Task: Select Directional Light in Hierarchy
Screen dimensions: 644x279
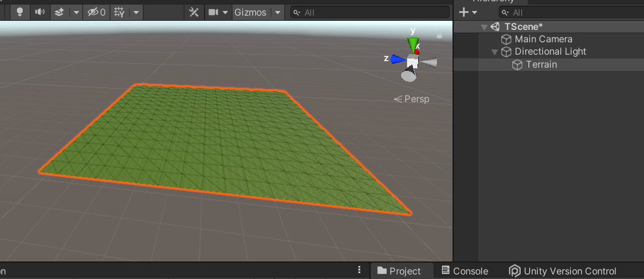Action: point(550,51)
